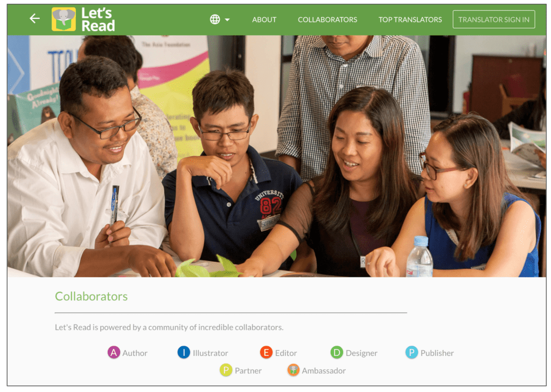Viewport: 551px width, 392px height.
Task: Click the Collaborators section heading
Action: [92, 296]
